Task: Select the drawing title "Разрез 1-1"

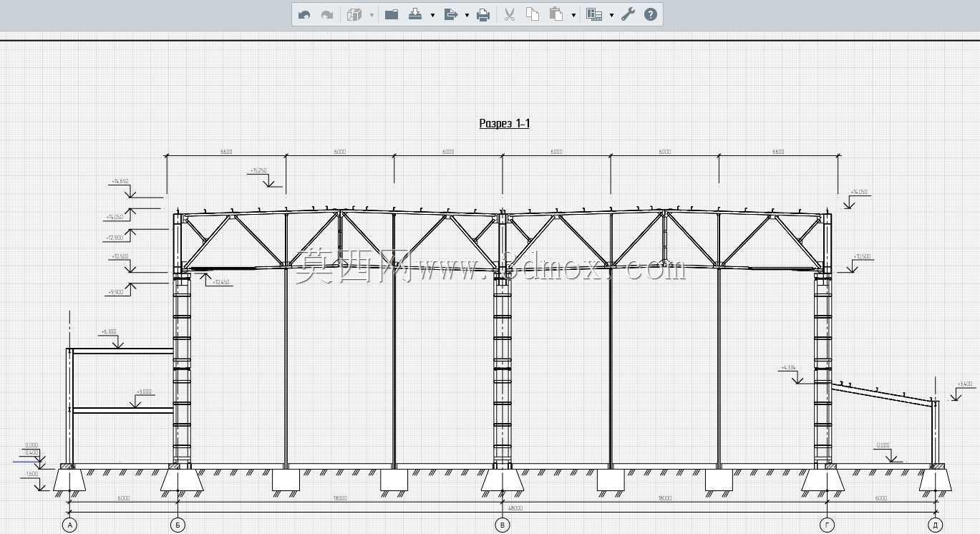Action: pyautogui.click(x=505, y=123)
